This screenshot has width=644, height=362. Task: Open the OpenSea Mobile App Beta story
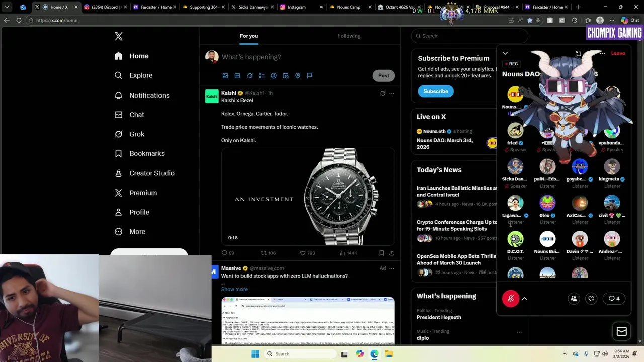(456, 259)
